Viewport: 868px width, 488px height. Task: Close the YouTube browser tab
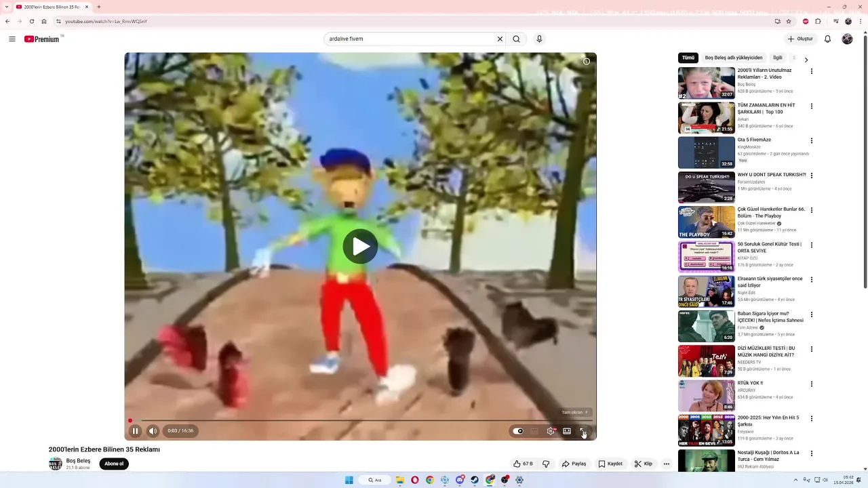(x=87, y=7)
